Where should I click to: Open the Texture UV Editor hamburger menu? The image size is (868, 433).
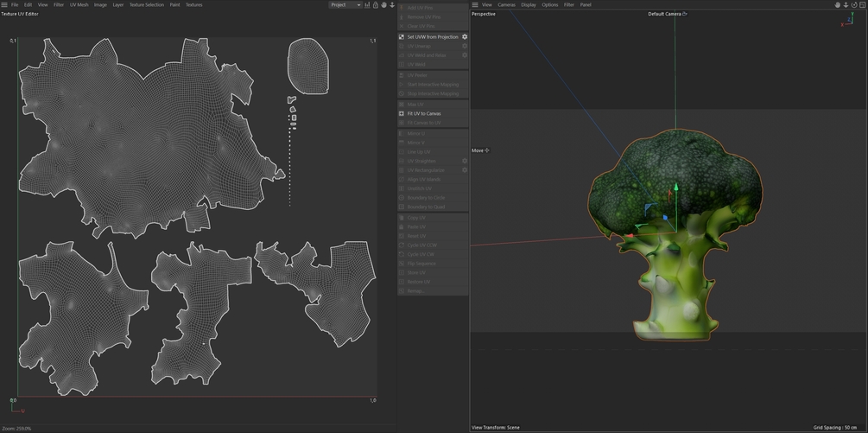pos(3,4)
